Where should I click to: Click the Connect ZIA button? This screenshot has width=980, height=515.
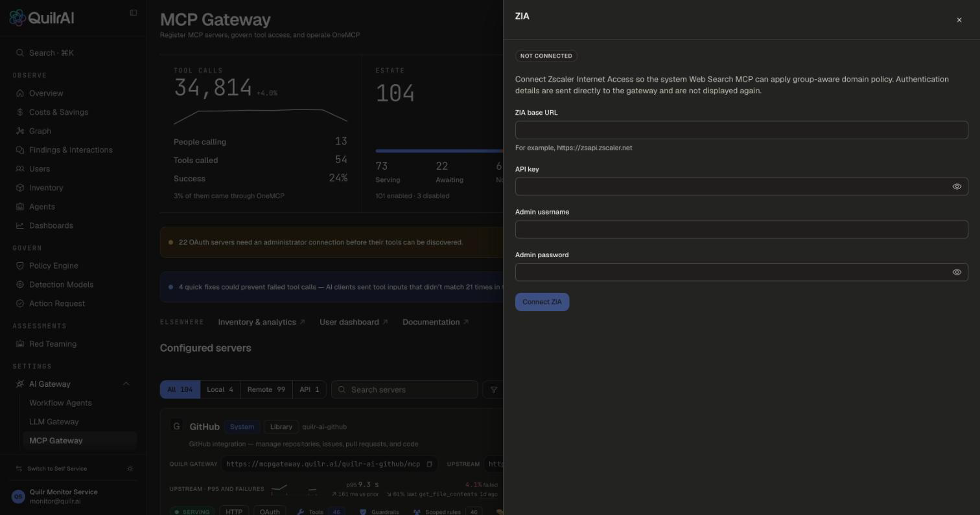pyautogui.click(x=542, y=302)
